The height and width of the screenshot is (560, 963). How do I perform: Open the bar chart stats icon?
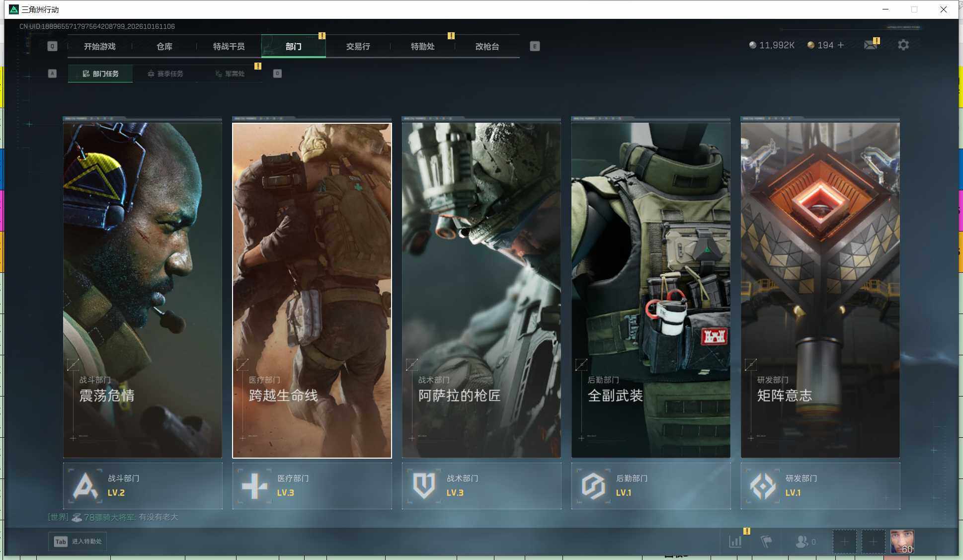coord(735,542)
